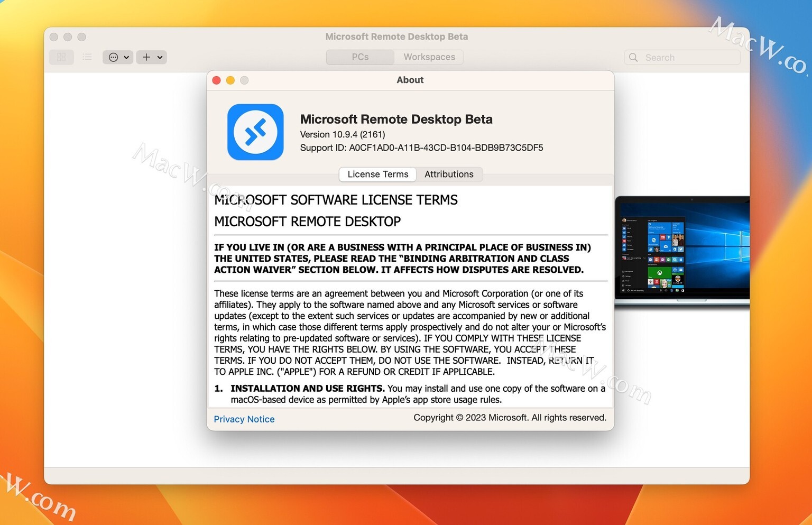This screenshot has width=812, height=525.
Task: Click the About dialog title text
Action: (x=410, y=80)
